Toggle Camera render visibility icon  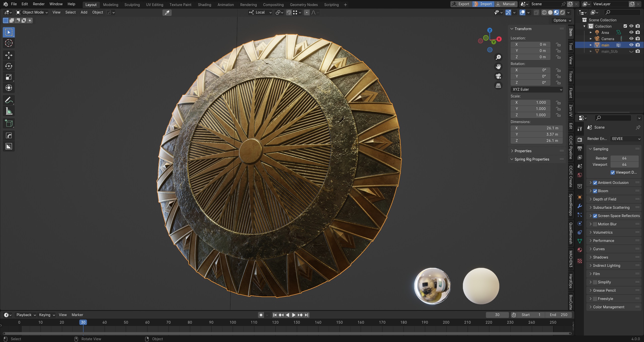(638, 39)
